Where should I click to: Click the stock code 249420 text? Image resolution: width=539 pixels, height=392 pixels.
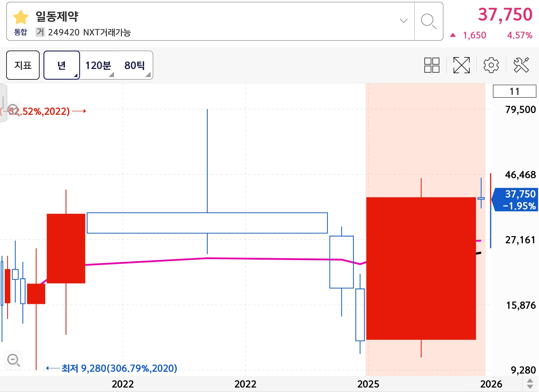click(x=64, y=32)
